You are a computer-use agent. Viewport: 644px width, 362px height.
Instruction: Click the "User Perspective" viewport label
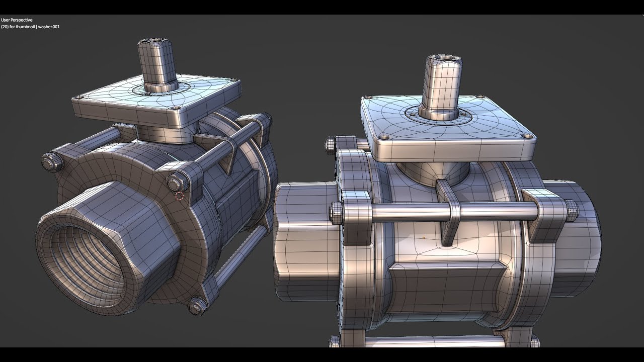(17, 20)
